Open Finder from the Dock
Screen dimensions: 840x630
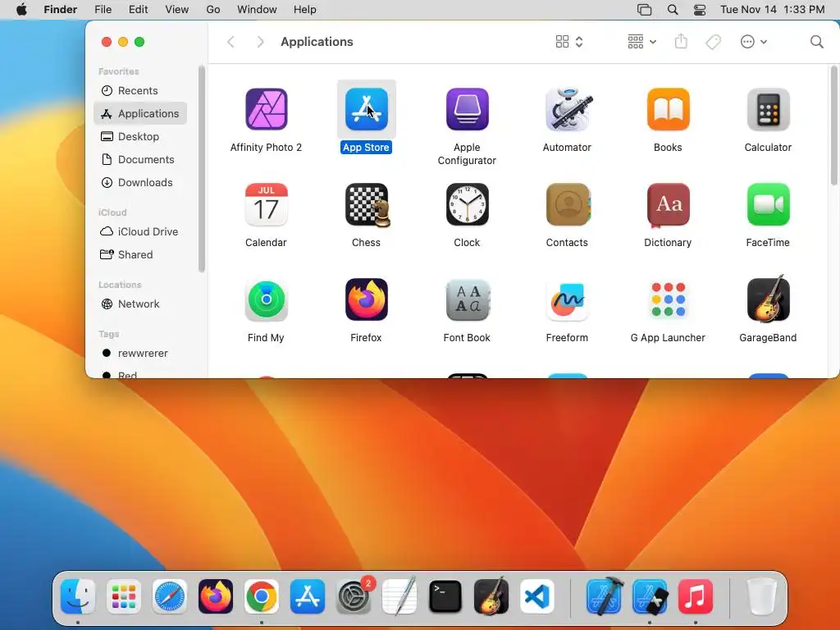78,596
